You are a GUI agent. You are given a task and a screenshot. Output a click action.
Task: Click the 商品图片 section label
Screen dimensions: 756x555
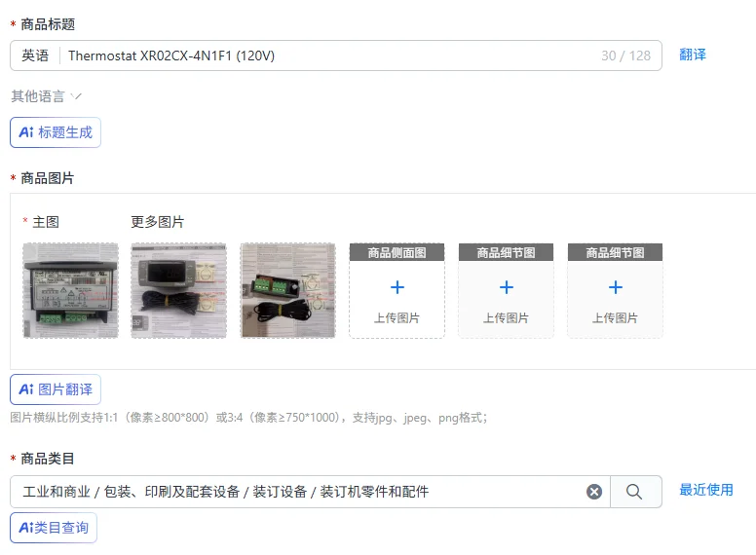click(x=47, y=178)
